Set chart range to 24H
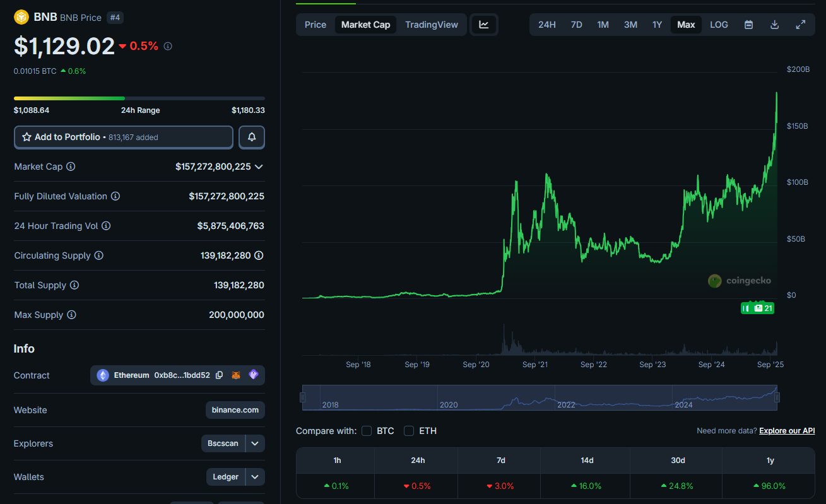826x504 pixels. (x=547, y=25)
